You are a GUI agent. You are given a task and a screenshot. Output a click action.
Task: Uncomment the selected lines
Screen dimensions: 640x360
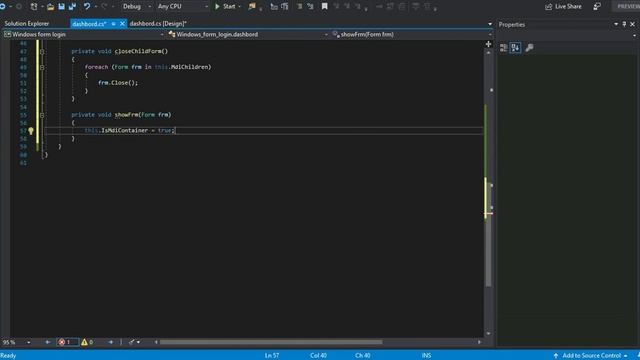pyautogui.click(x=311, y=7)
